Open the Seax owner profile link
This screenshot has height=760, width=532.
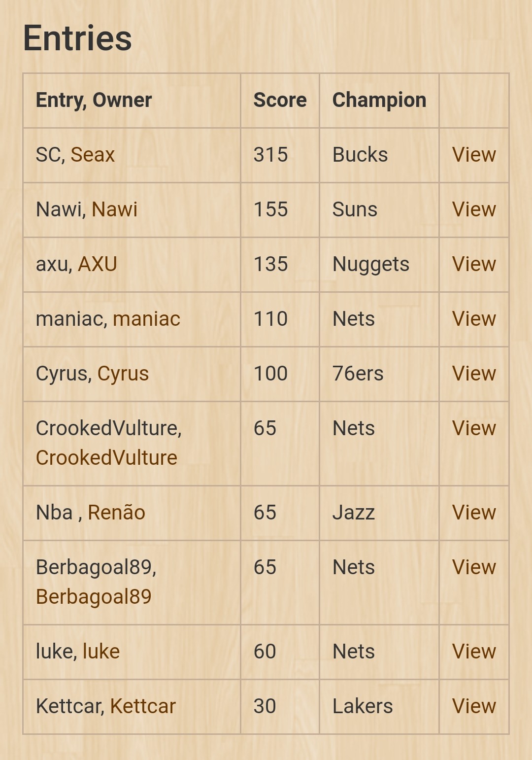(93, 155)
